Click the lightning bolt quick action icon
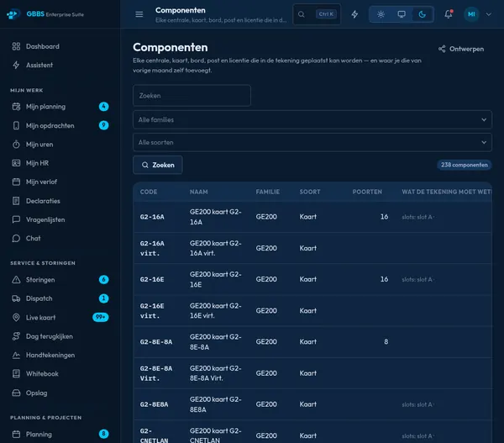Image resolution: width=504 pixels, height=443 pixels. coord(354,14)
